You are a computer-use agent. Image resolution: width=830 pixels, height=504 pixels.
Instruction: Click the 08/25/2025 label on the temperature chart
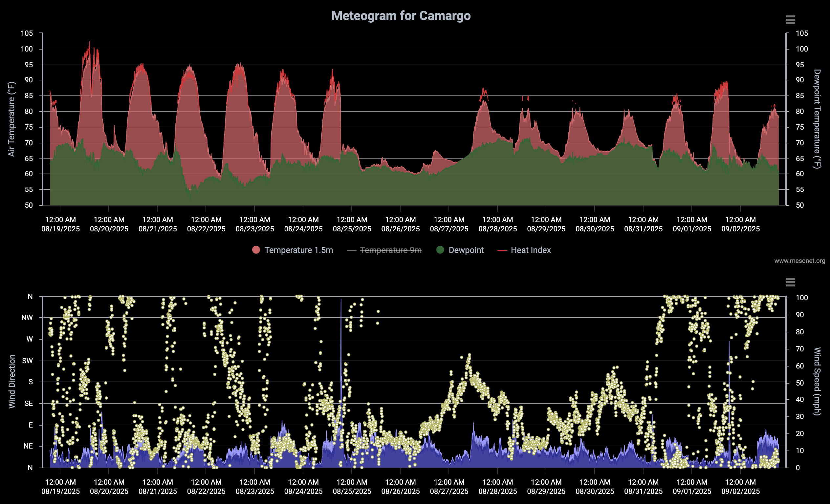(352, 229)
